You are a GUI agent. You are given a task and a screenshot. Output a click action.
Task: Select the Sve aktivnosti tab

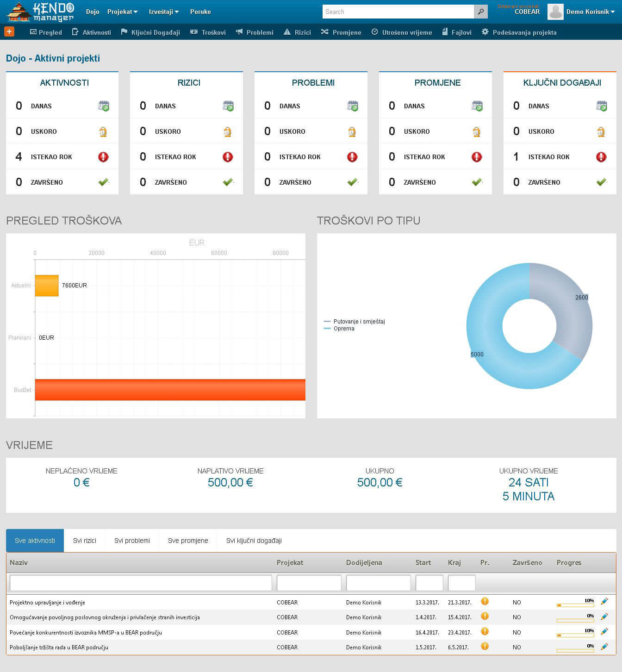tap(35, 541)
